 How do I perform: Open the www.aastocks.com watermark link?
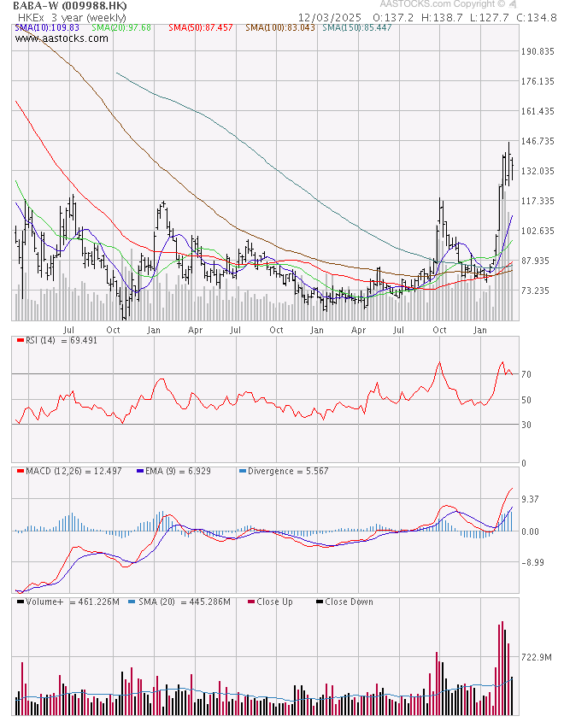[x=62, y=38]
